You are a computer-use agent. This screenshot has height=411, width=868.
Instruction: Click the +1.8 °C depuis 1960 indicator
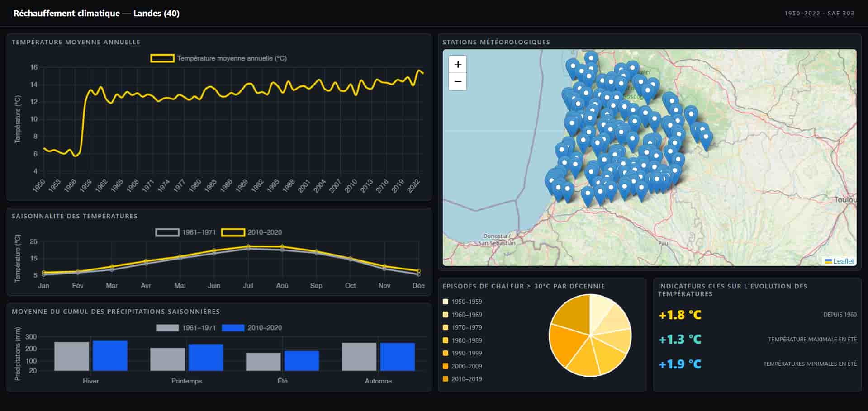680,315
